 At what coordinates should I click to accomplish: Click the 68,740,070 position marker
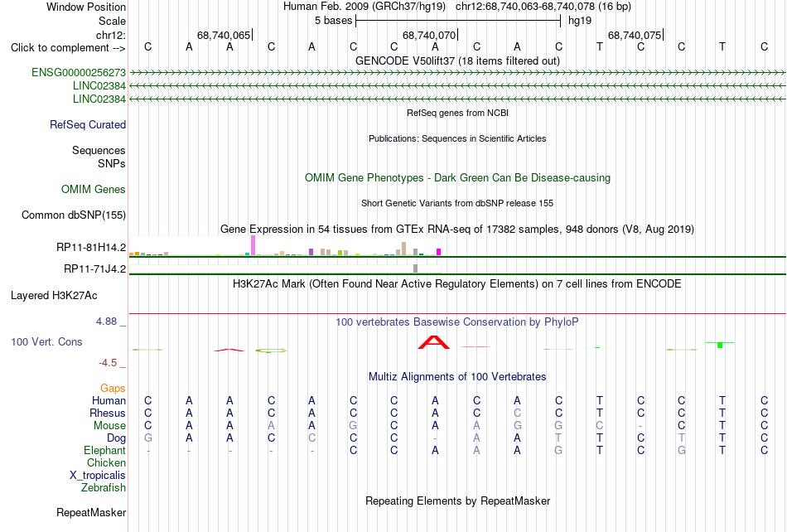430,35
